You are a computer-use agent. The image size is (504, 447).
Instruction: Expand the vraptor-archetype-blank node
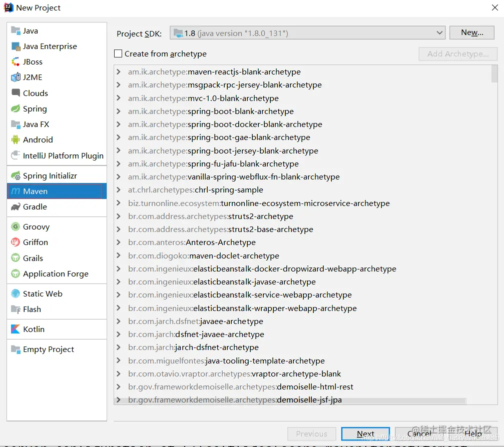pos(119,373)
